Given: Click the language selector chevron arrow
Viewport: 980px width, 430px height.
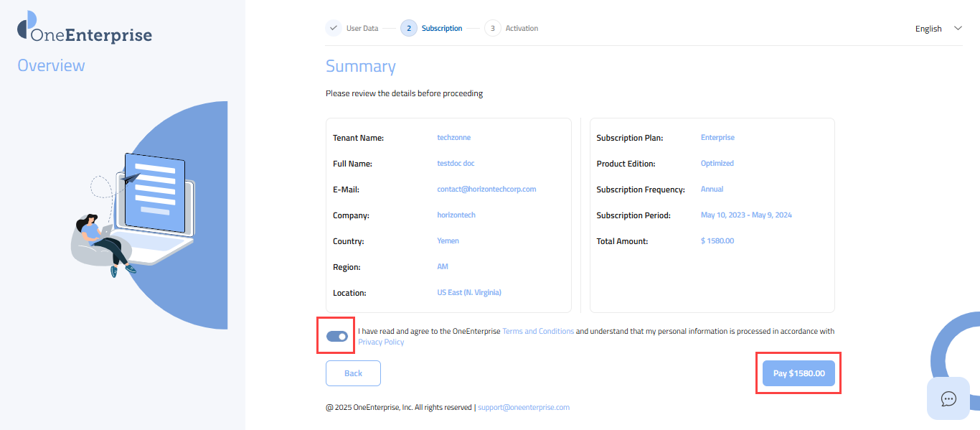Looking at the screenshot, I should pos(958,28).
